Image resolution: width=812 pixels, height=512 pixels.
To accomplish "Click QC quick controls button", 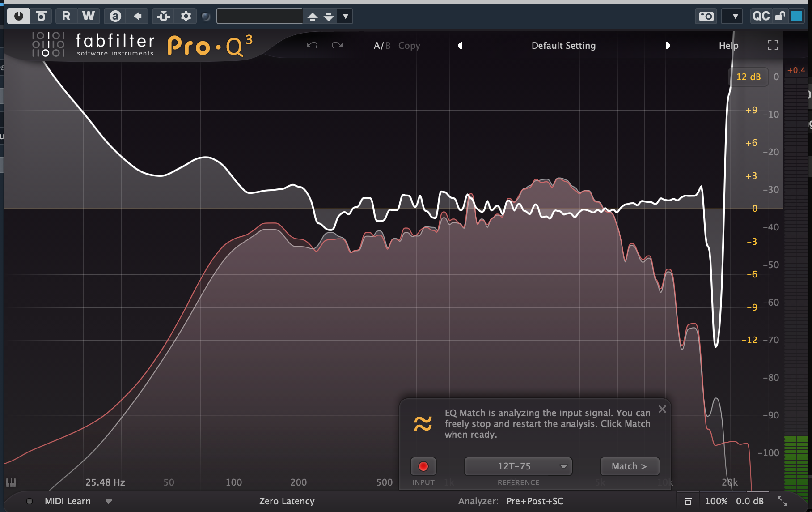I will (x=761, y=17).
